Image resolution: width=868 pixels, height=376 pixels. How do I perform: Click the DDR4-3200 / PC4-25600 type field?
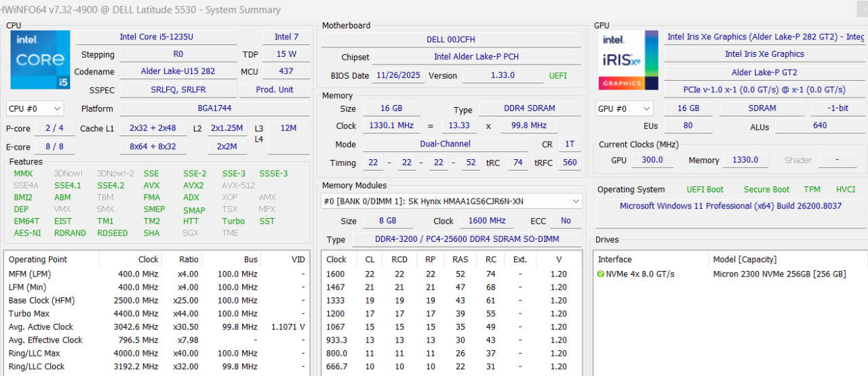click(468, 240)
